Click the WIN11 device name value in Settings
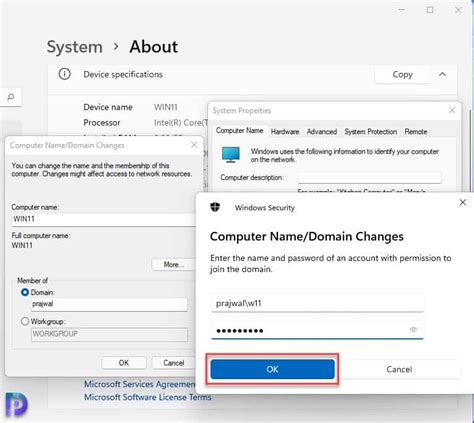Image resolution: width=474 pixels, height=423 pixels. 166,107
